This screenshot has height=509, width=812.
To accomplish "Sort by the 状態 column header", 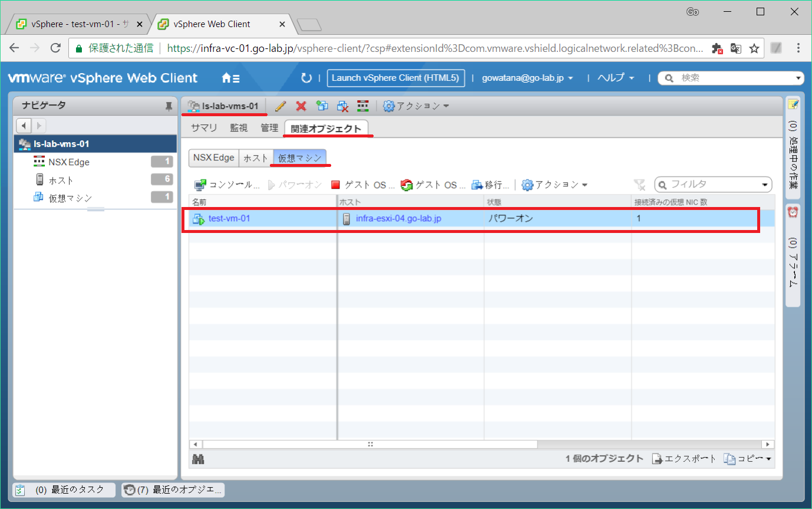I will 557,202.
